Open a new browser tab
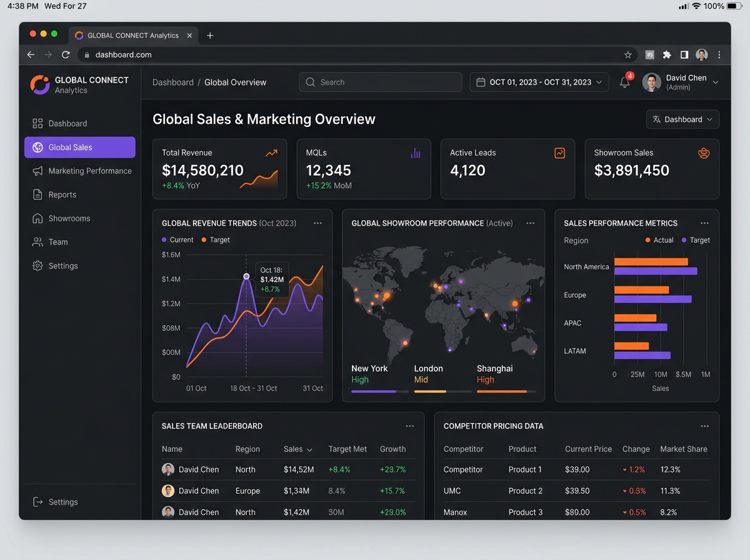750x560 pixels. pyautogui.click(x=210, y=36)
